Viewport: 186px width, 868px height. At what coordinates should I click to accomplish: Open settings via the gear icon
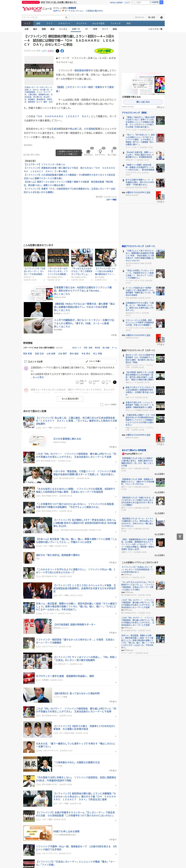161,17
